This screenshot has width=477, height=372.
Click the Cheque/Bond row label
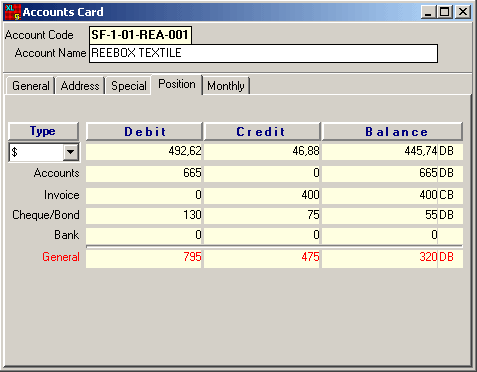46,215
